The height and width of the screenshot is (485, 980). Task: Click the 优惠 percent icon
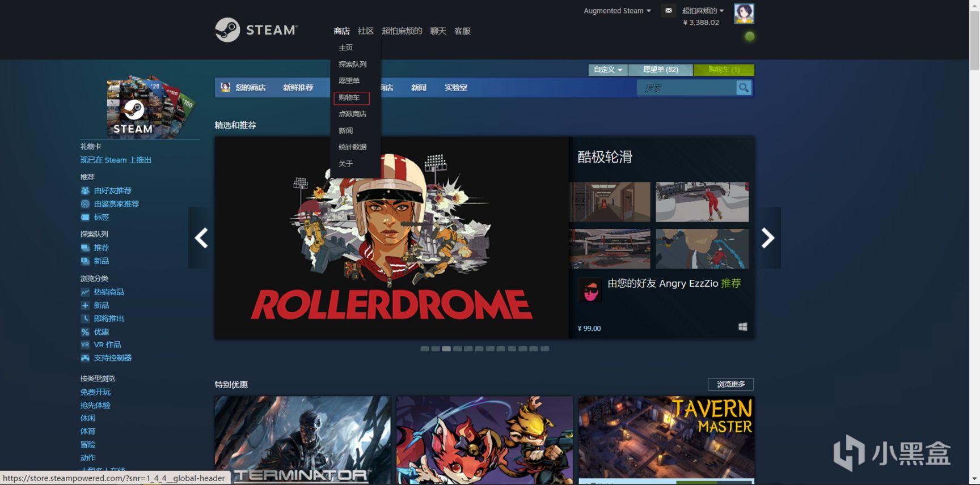[85, 332]
